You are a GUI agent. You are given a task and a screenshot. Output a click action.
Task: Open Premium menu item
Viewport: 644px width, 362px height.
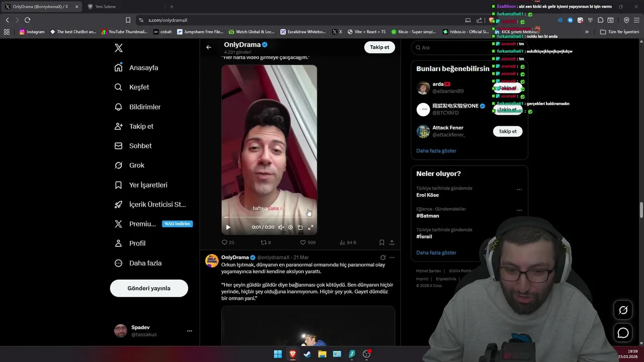pyautogui.click(x=153, y=224)
